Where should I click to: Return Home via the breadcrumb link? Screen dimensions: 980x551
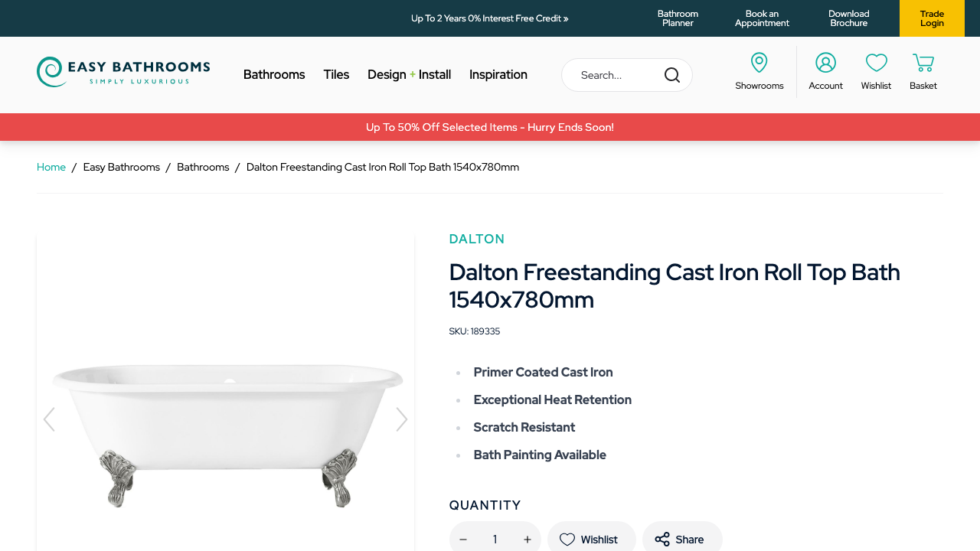click(51, 167)
